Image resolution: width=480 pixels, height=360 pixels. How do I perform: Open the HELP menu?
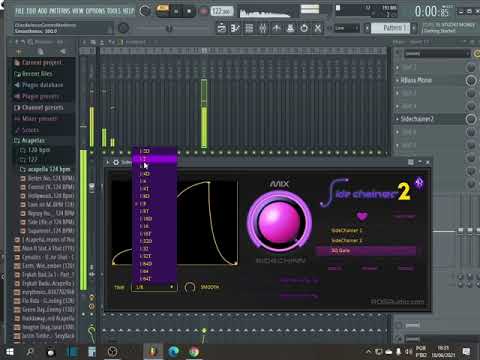click(128, 11)
